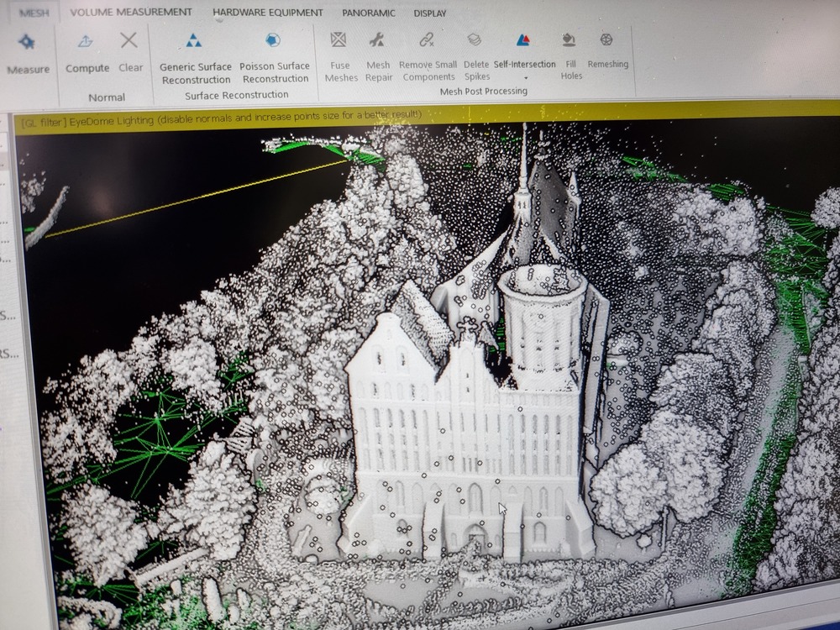The width and height of the screenshot is (840, 630).
Task: Select the Panoramic ribbon tab
Action: (x=369, y=13)
